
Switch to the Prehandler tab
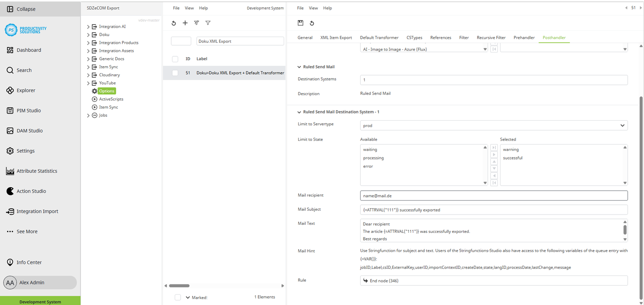[524, 38]
